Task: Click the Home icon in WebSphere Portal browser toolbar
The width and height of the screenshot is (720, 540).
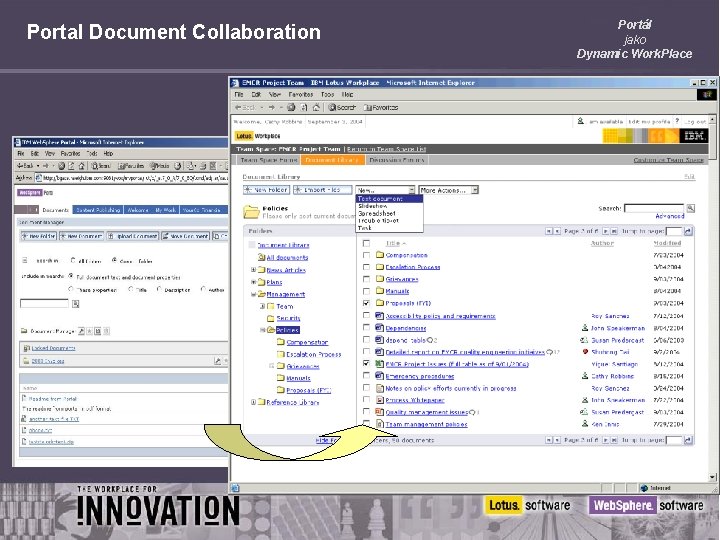Action: point(81,166)
